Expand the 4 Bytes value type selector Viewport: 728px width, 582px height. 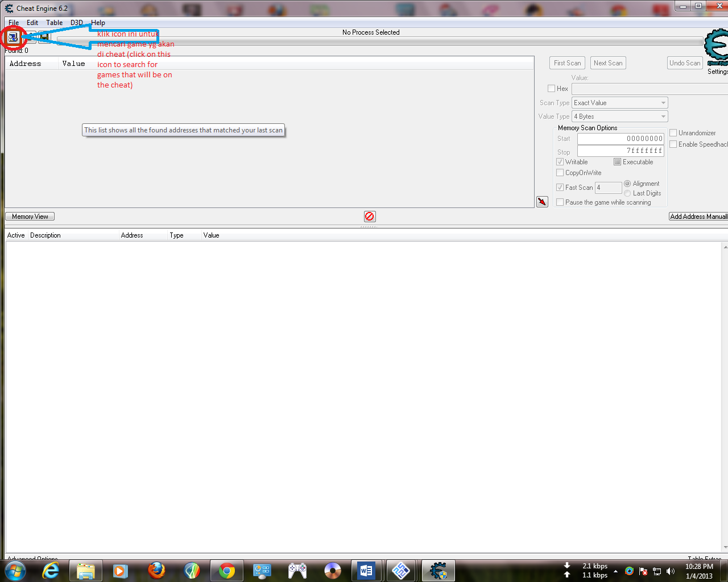[663, 116]
